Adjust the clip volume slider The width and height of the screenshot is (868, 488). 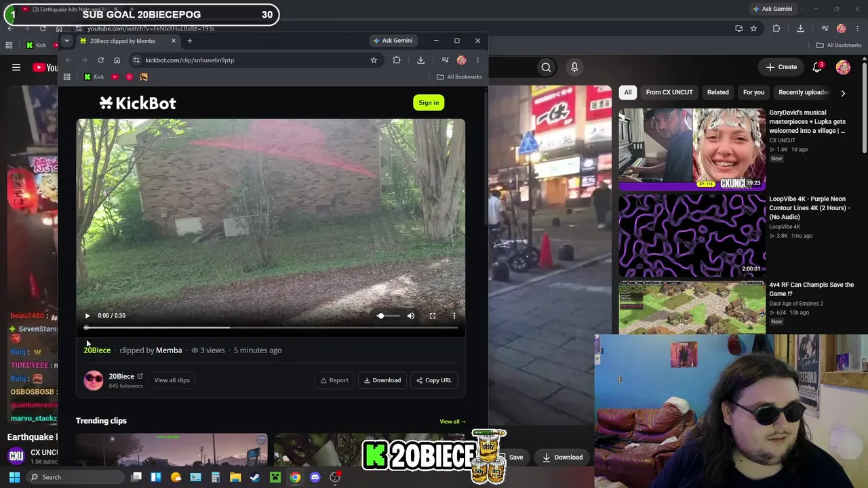coord(388,316)
